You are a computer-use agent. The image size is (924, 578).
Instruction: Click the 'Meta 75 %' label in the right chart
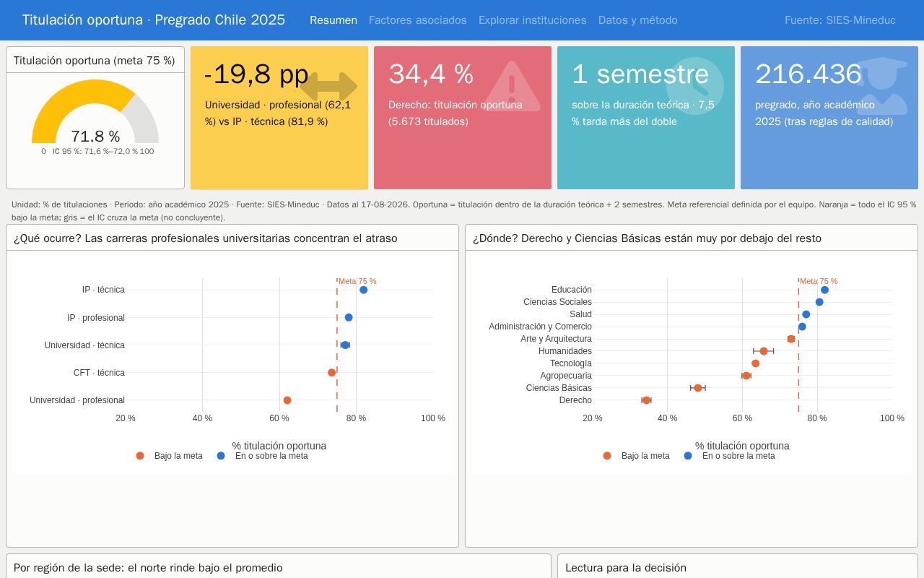pos(819,281)
